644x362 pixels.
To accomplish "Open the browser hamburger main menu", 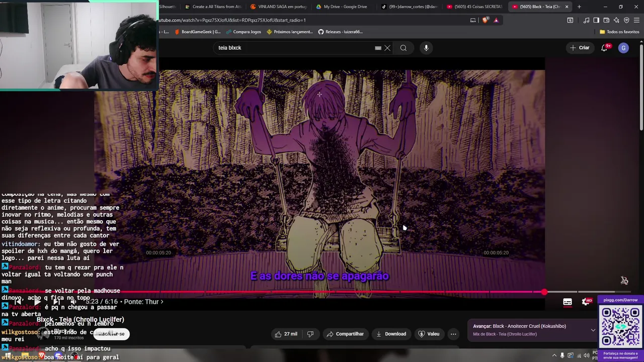I will 636,20.
